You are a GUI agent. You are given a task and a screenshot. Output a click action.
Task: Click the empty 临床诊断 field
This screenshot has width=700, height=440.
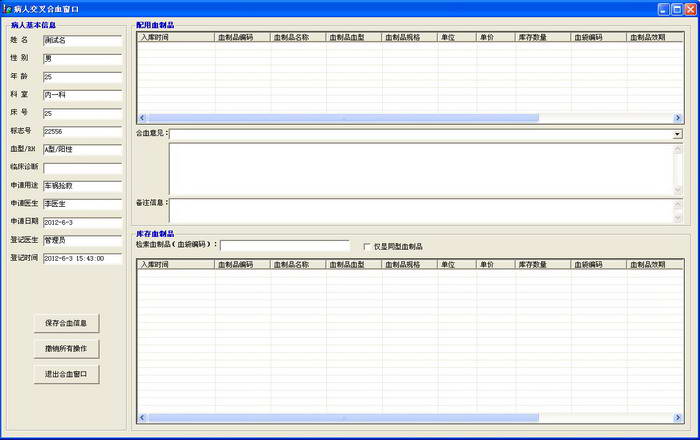83,168
